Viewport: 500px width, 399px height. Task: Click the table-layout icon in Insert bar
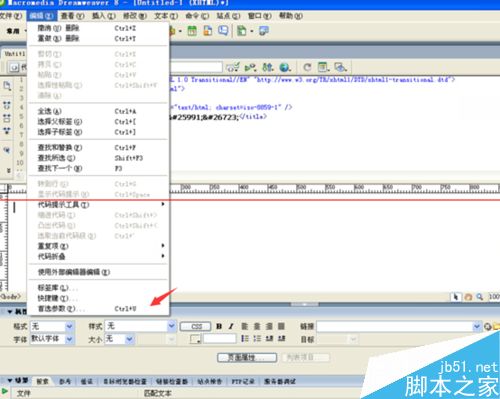[192, 31]
